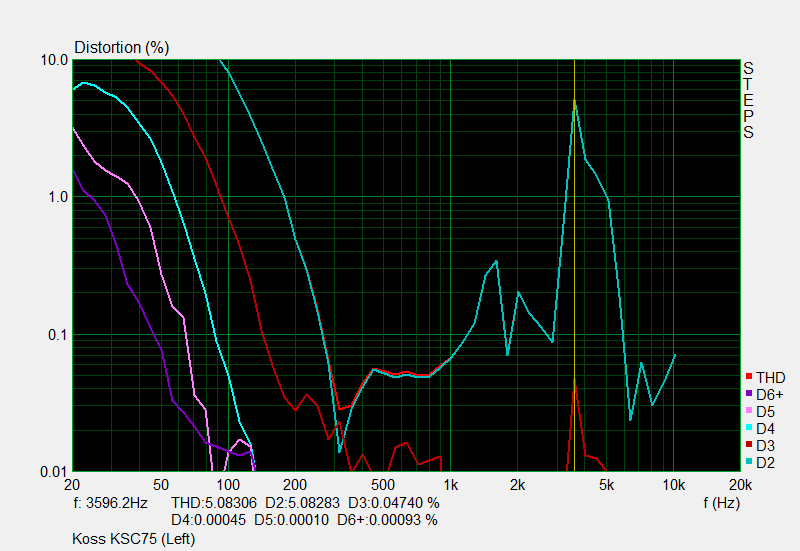Click the '0.01' y-axis label
This screenshot has height=551, width=800.
point(54,472)
